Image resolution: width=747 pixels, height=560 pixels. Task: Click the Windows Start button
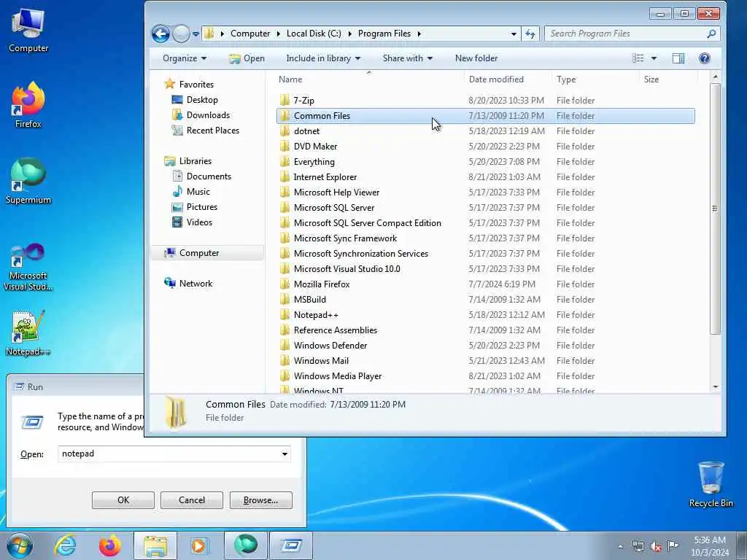coord(20,545)
